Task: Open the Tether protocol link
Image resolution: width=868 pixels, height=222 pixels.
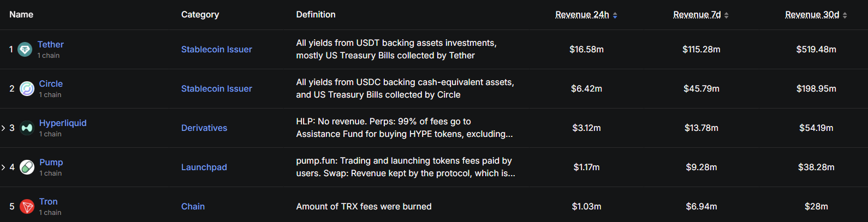Action: pos(50,45)
